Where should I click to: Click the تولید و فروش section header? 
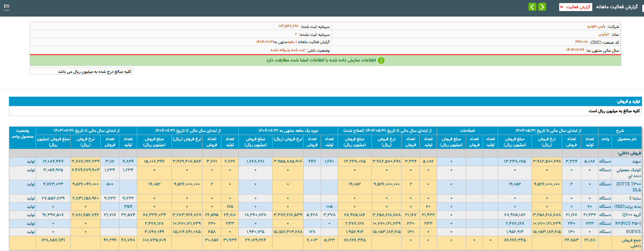[x=628, y=102]
